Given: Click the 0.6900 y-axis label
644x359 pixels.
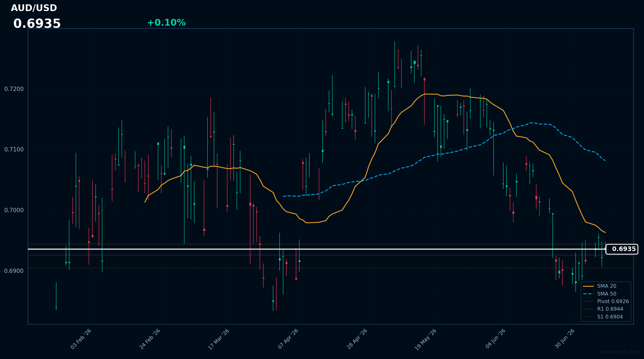Looking at the screenshot, I should coord(14,271).
